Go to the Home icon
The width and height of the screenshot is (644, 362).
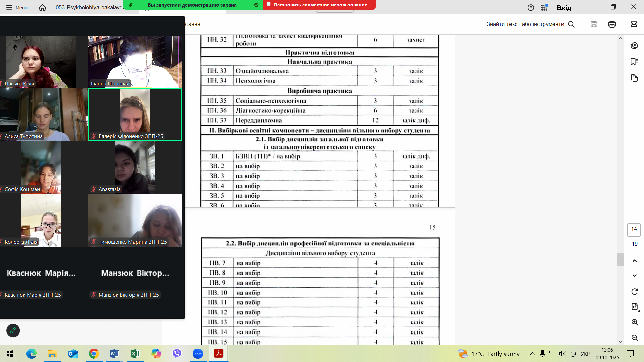click(42, 7)
